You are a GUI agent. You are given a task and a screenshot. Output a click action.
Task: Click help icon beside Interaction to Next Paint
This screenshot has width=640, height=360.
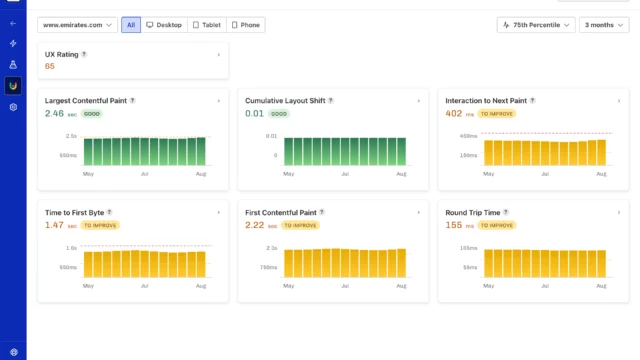532,100
